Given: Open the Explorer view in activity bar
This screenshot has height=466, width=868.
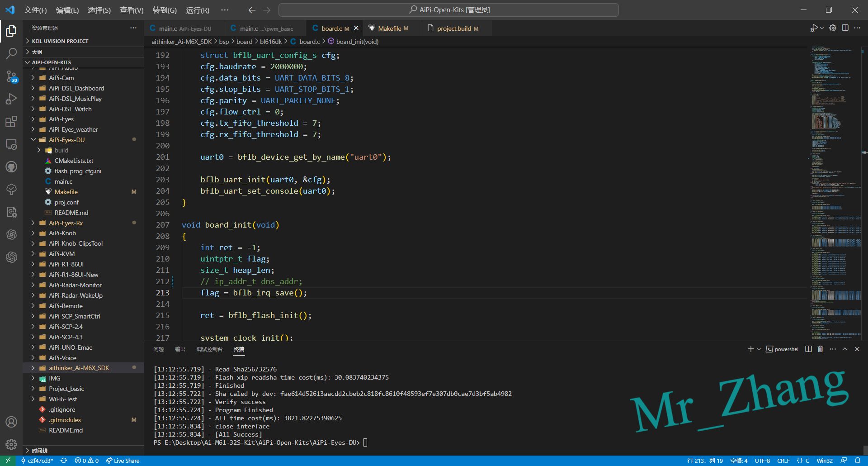Looking at the screenshot, I should tap(11, 31).
